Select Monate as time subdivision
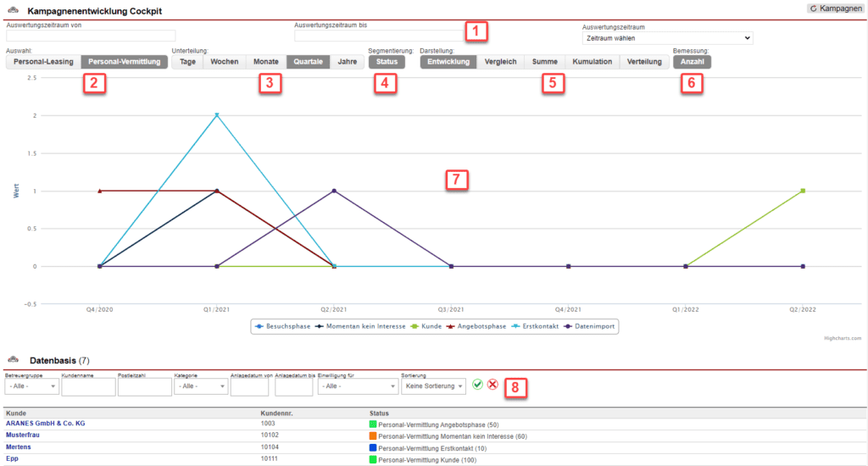This screenshot has width=868, height=466. [265, 62]
